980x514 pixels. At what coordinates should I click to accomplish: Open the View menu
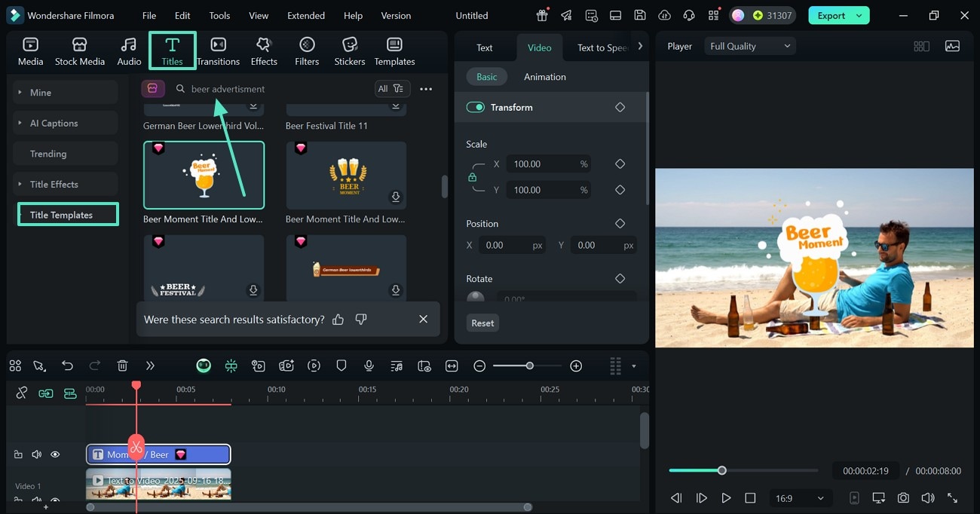tap(259, 15)
